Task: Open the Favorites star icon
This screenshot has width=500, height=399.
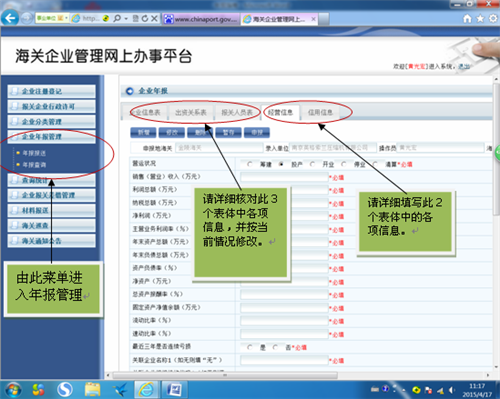Action: point(480,18)
